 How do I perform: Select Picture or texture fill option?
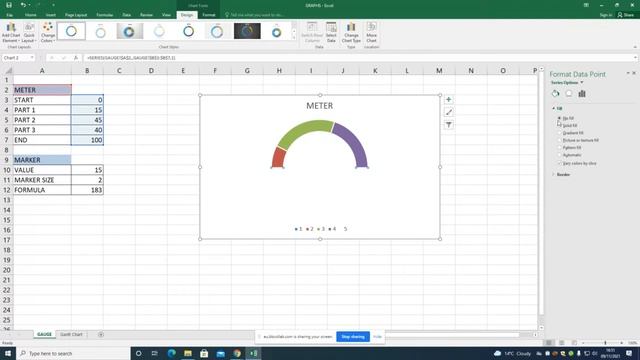578,140
